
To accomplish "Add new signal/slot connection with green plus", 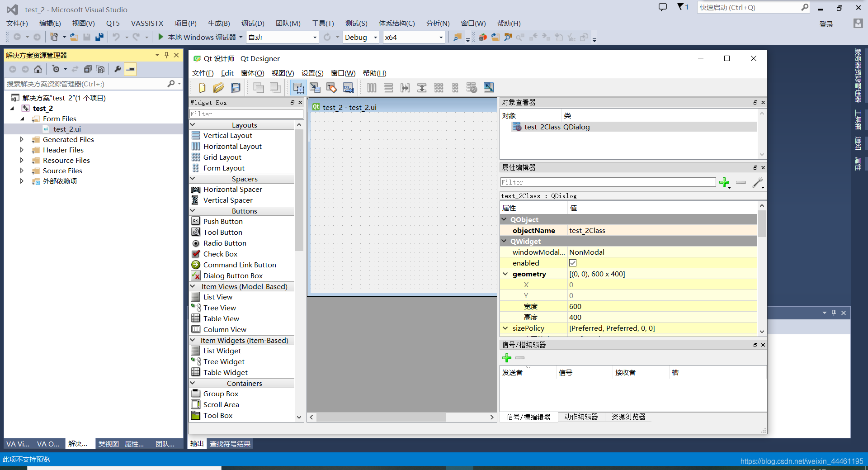I will [x=507, y=358].
